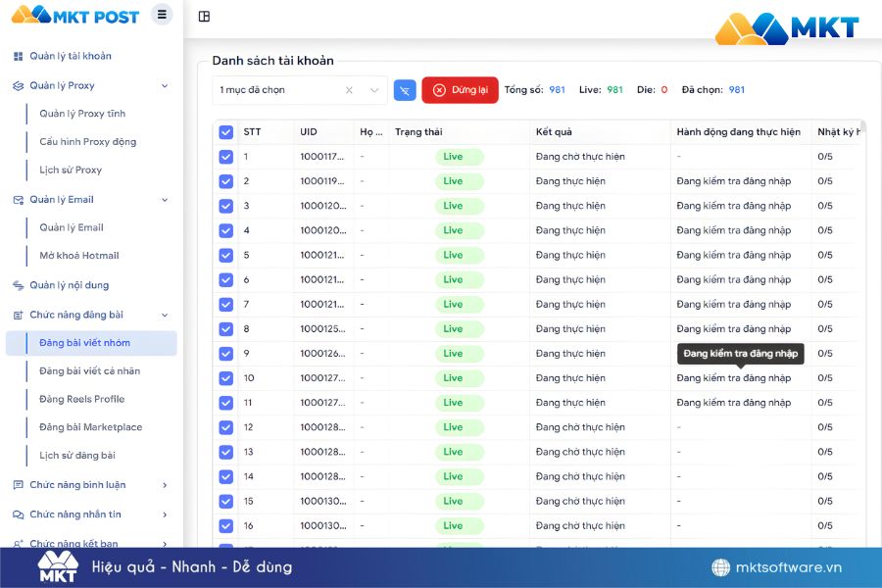Screen dimensions: 882x588
Task: Select Đăng Reels Profile in sidebar
Action: [81, 400]
